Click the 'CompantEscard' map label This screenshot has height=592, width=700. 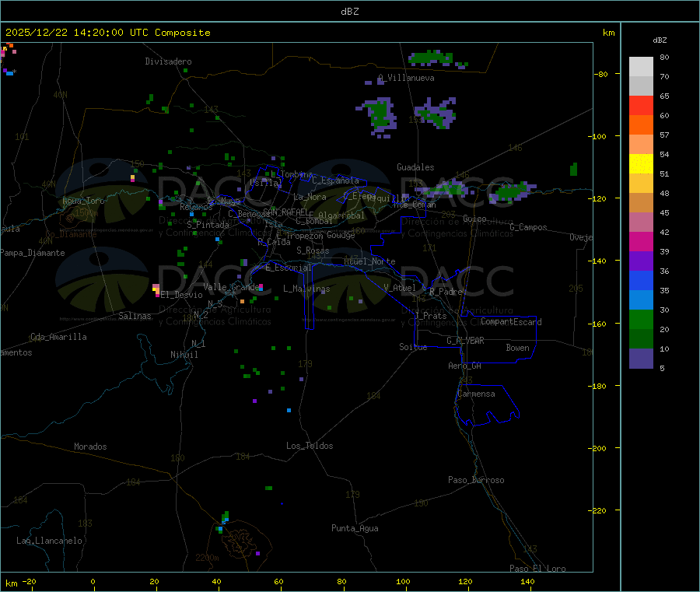(x=512, y=322)
